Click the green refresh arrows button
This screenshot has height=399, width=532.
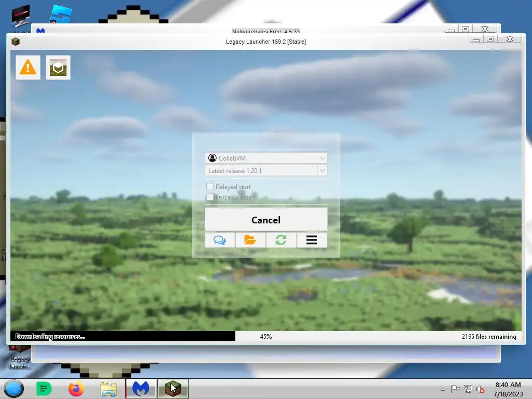point(281,240)
